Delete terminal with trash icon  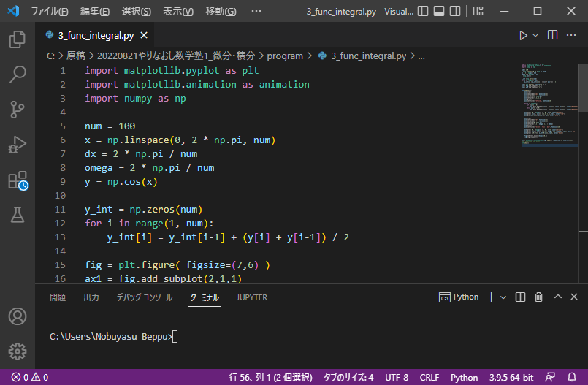538,297
